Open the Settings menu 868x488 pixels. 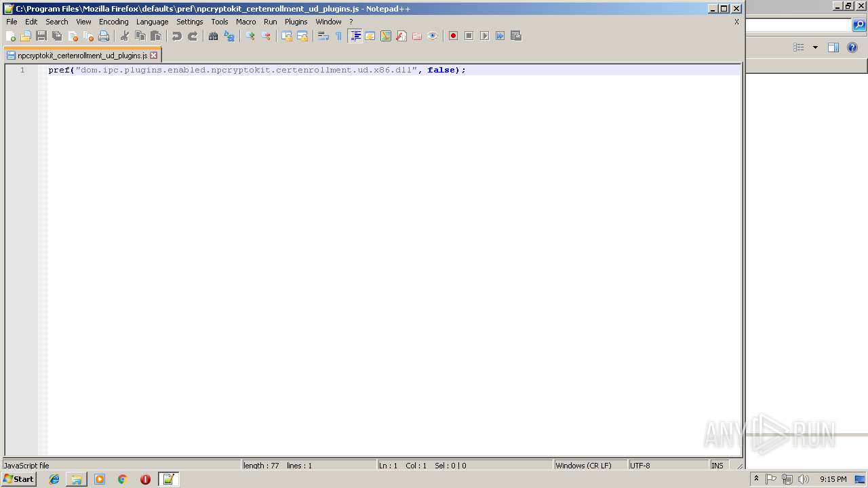tap(190, 22)
